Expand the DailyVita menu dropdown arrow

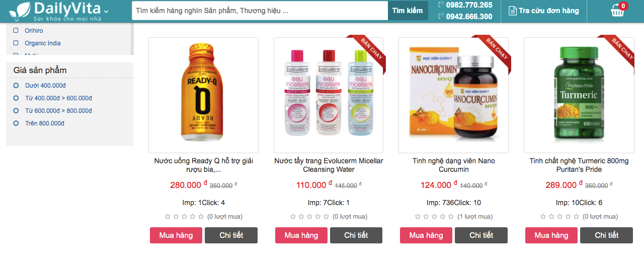[106, 12]
